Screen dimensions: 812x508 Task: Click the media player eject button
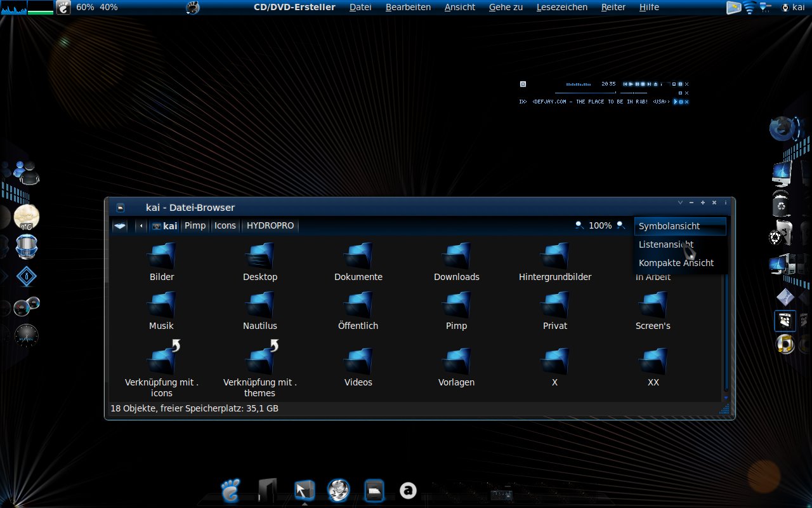(x=655, y=84)
